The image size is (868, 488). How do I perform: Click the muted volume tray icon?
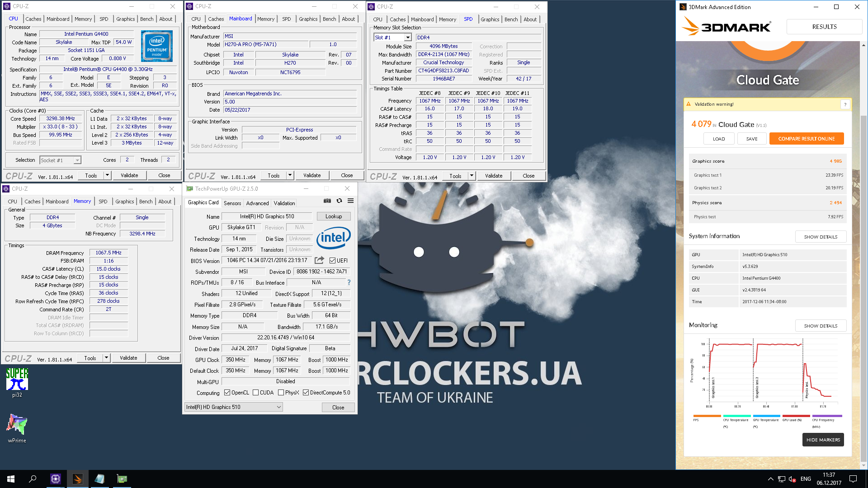(792, 479)
